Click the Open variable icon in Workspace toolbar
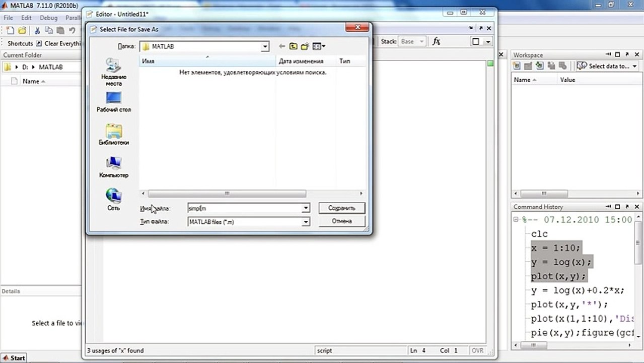 pyautogui.click(x=528, y=66)
